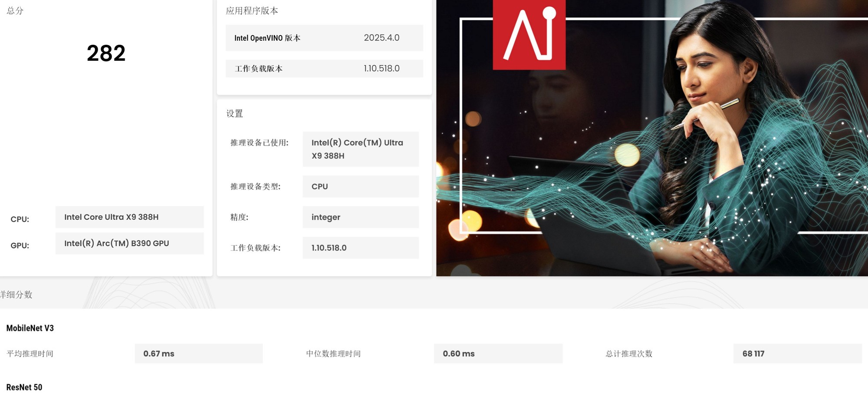Viewport: 868px width, 397px height.
Task: Select the total score 282
Action: (107, 53)
